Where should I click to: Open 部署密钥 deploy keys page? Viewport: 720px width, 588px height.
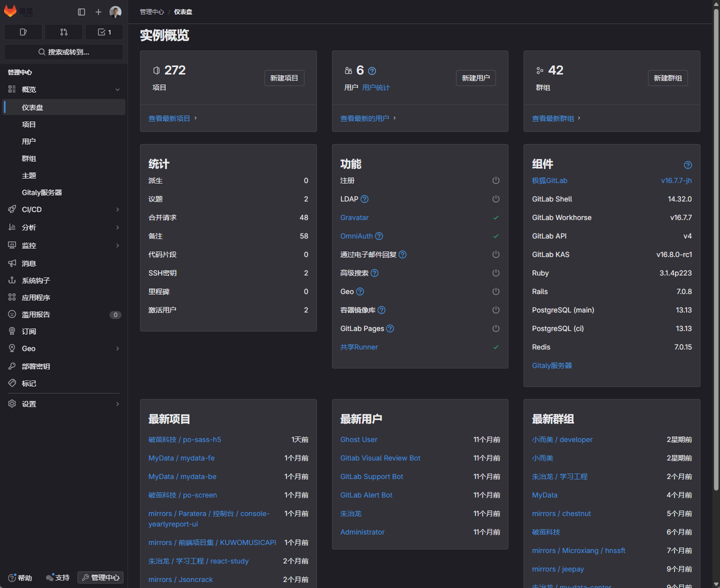[64, 366]
